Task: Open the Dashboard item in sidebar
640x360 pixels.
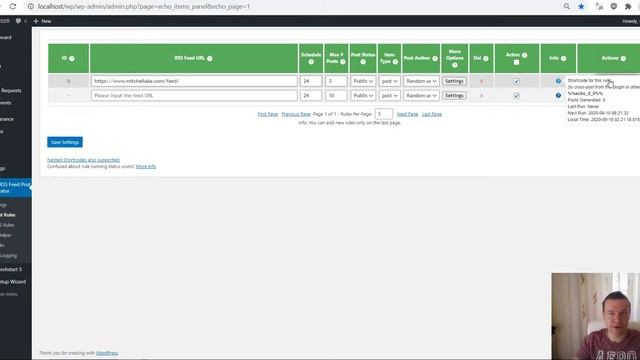Action: coord(6,37)
